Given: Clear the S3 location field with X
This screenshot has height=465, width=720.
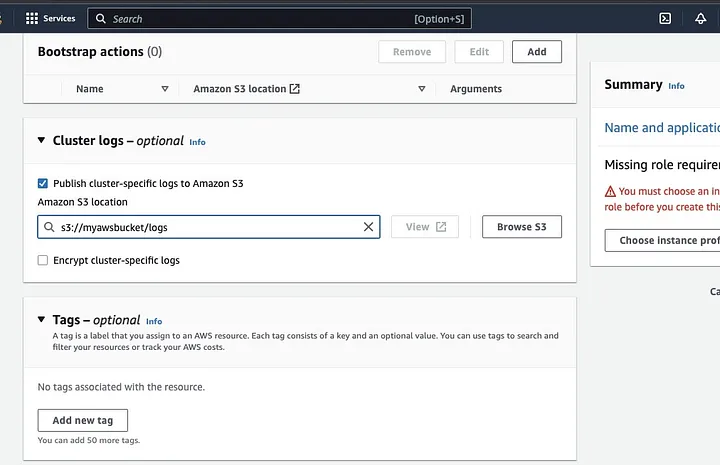Looking at the screenshot, I should coord(368,227).
